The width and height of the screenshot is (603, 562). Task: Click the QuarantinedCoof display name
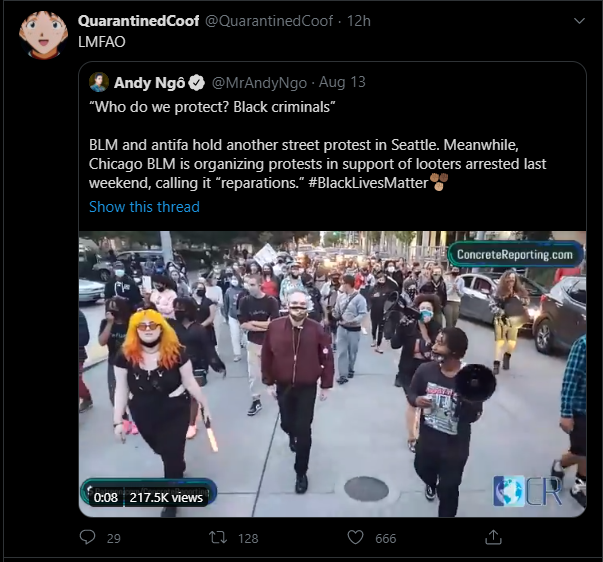[x=138, y=21]
